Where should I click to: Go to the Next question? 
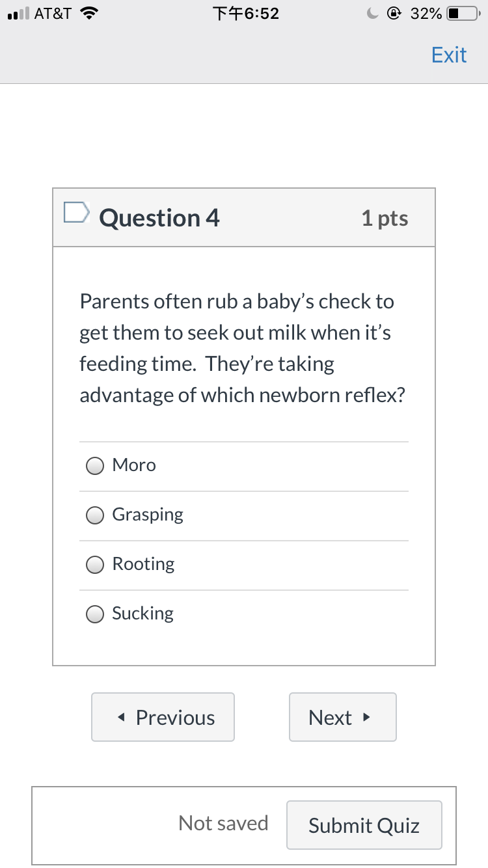343,717
